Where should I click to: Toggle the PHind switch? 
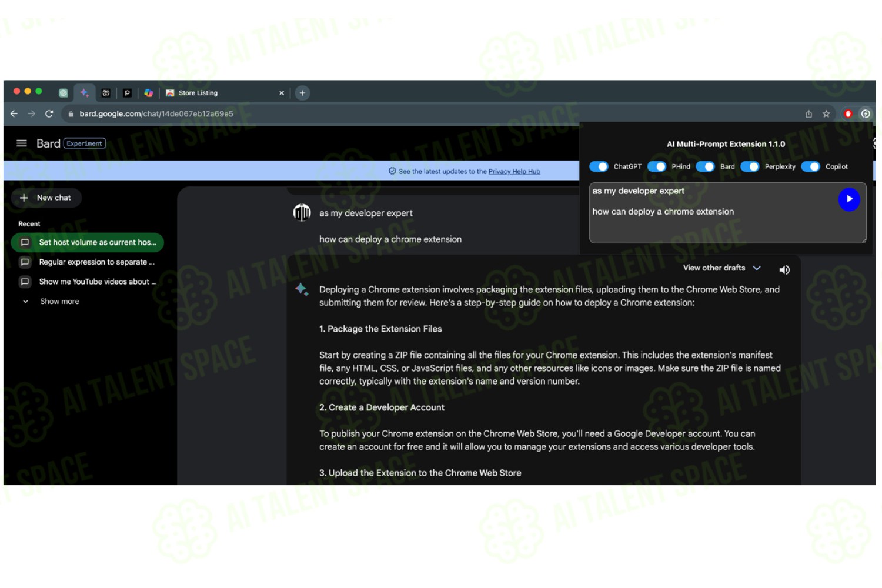coord(657,167)
